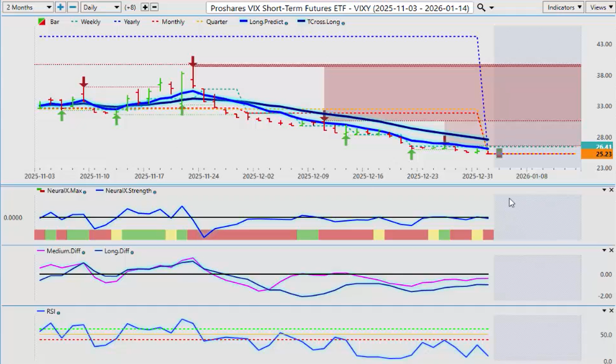Open the Daily interval dropdown
Screen dimensions: 616x364
(x=100, y=7)
